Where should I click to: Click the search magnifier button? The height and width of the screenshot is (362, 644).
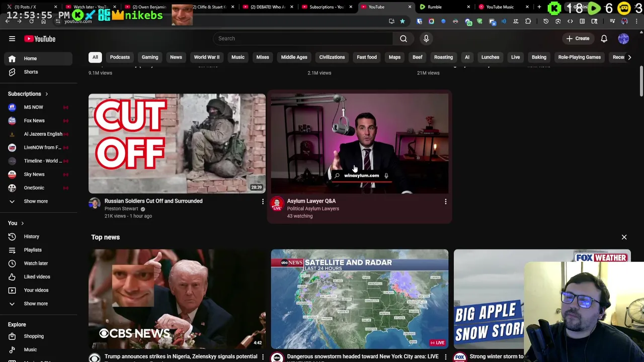[x=404, y=38]
